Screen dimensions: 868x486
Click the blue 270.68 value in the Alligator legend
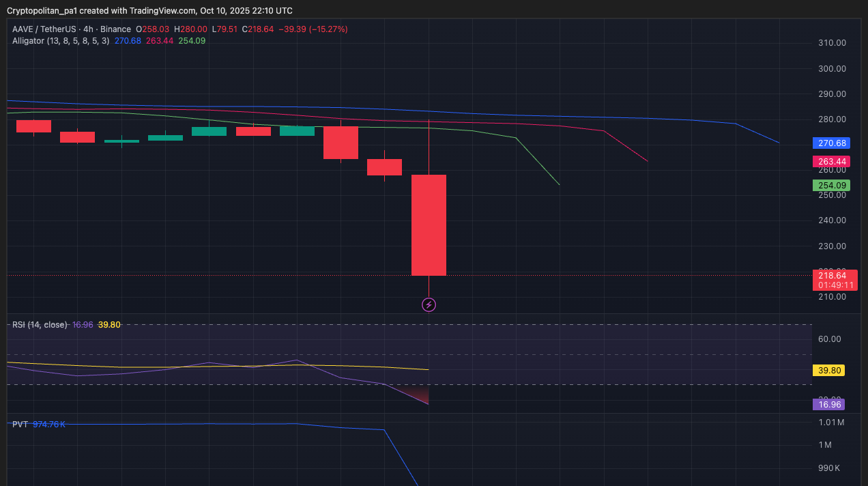tap(128, 41)
